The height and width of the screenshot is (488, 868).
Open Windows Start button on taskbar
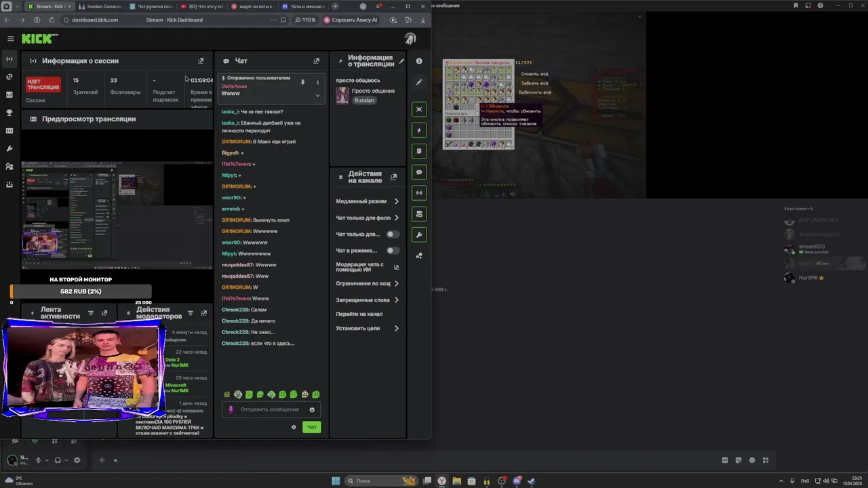[336, 481]
